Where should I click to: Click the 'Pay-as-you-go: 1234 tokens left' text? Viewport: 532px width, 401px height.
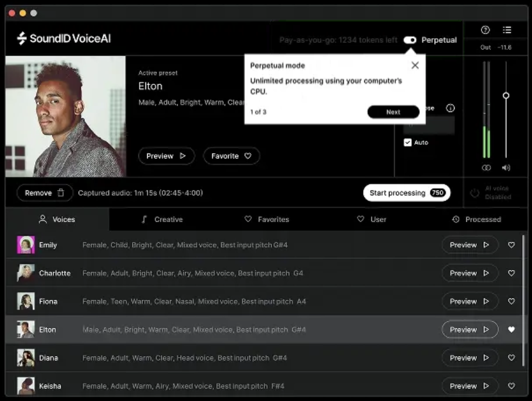point(338,40)
